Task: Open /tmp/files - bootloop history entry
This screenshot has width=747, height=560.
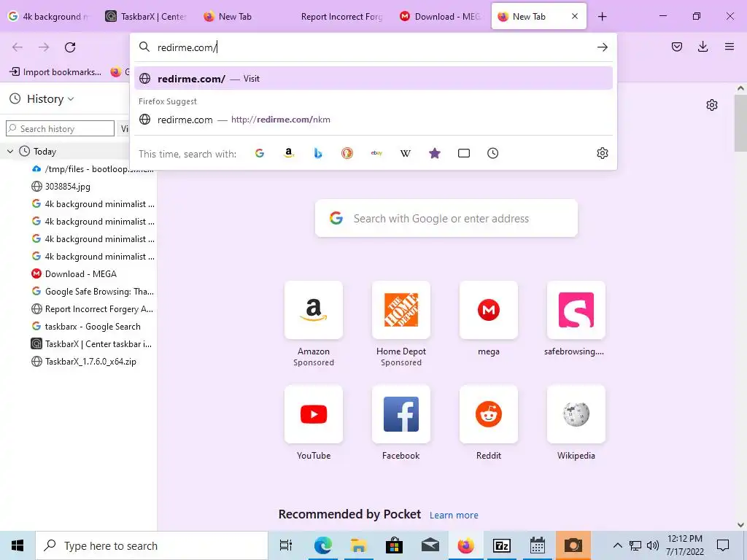Action: point(93,169)
